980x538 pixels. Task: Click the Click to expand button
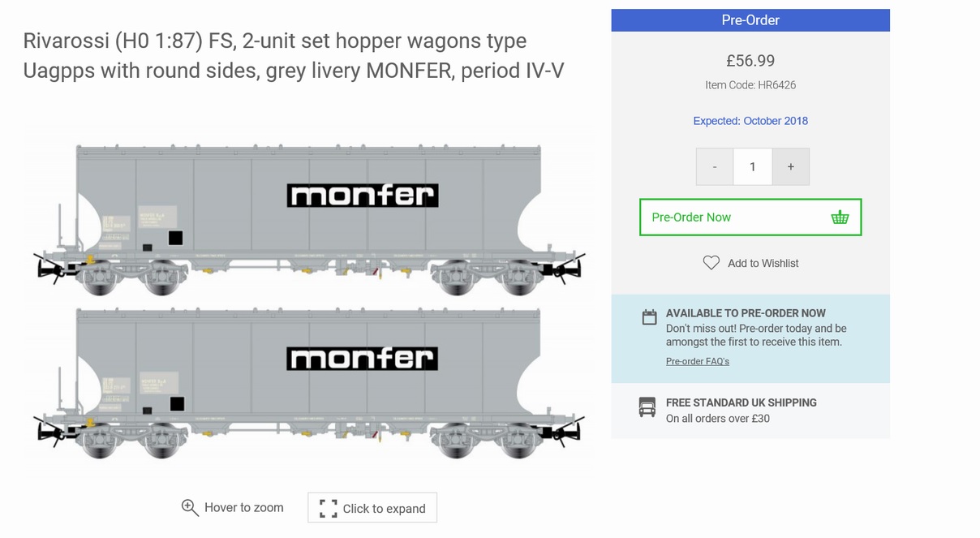(x=372, y=508)
